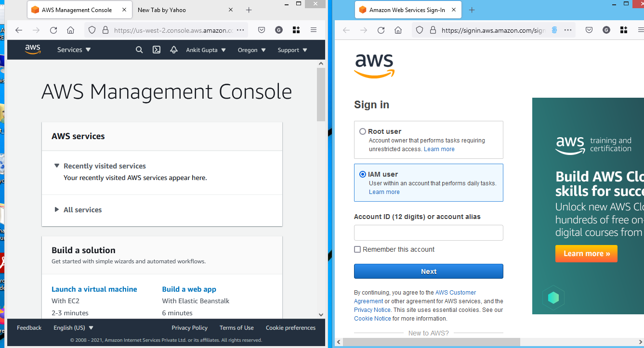Click the AWS logo on the sign-in page
Image resolution: width=644 pixels, height=348 pixels.
pyautogui.click(x=374, y=66)
